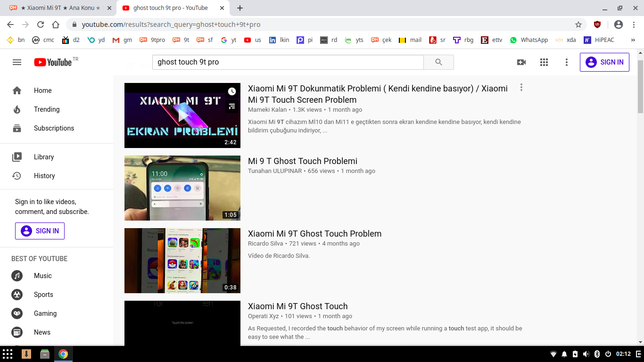Image resolution: width=644 pixels, height=362 pixels.
Task: Open Trending in the sidebar
Action: (57, 109)
